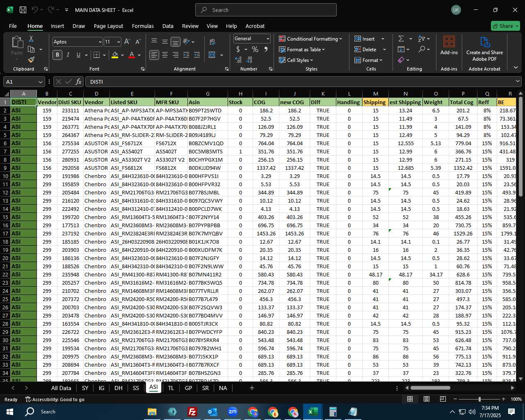This screenshot has height=420, width=525.
Task: Set Align Right alignment
Action: 176,55
